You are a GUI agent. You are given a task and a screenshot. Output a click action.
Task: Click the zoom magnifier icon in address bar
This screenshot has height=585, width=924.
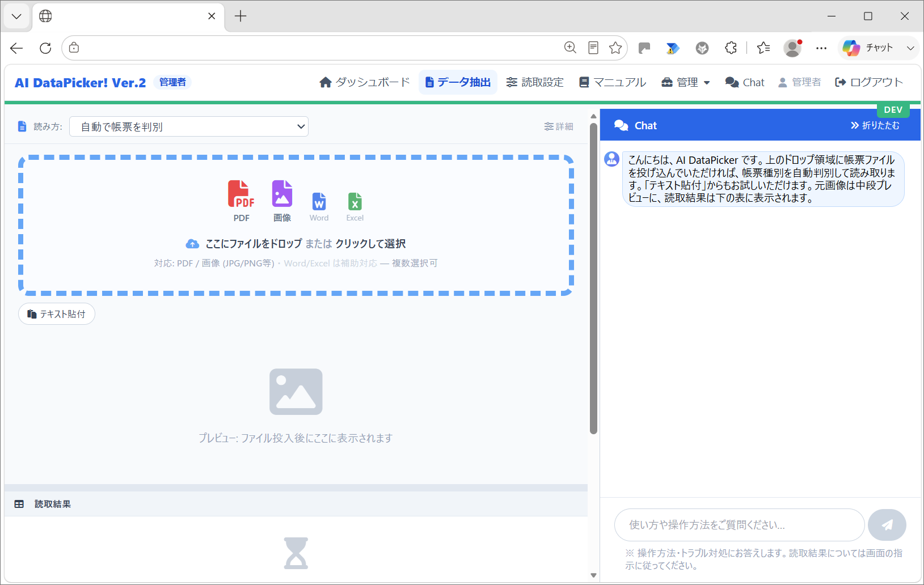(x=570, y=48)
